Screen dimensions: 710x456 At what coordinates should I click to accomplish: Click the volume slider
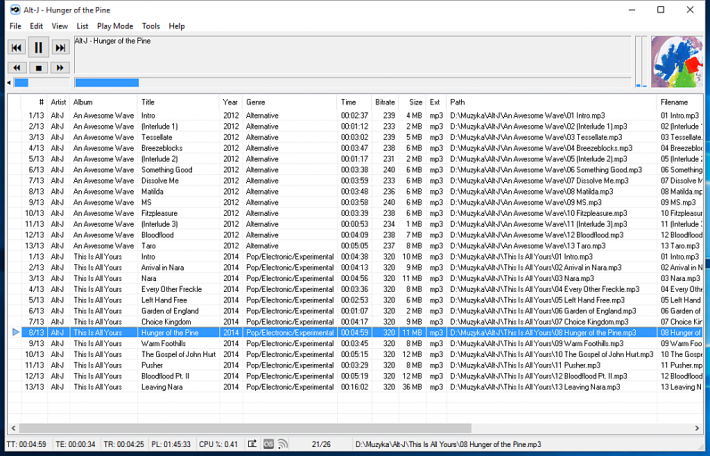41,82
